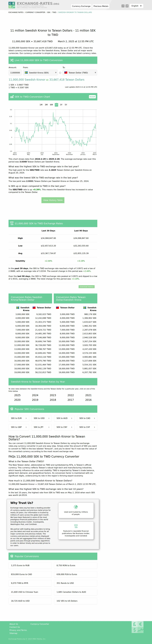Click the footer currency logo icon
Screen dimensions: 152x644
tap(138, 627)
